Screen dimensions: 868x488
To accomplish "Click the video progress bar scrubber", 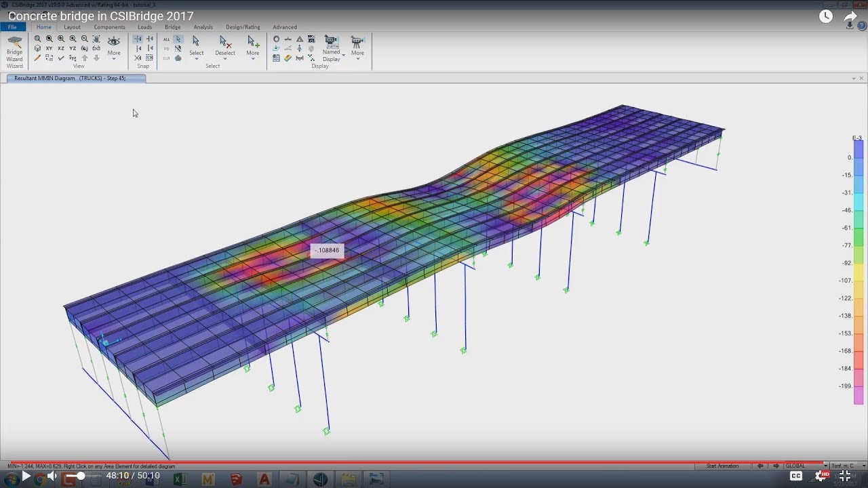I will pyautogui.click(x=434, y=463).
